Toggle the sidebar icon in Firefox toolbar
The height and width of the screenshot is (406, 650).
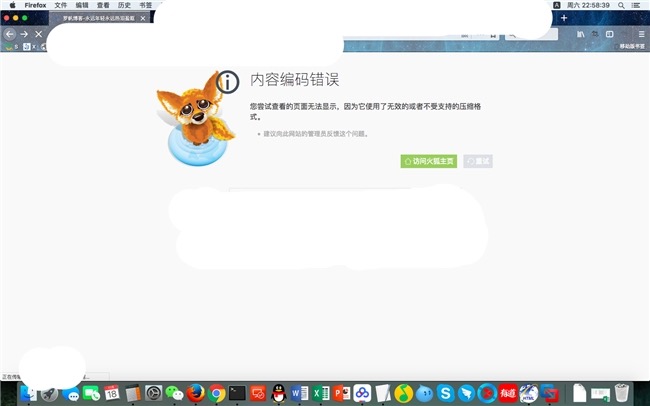pyautogui.click(x=609, y=34)
